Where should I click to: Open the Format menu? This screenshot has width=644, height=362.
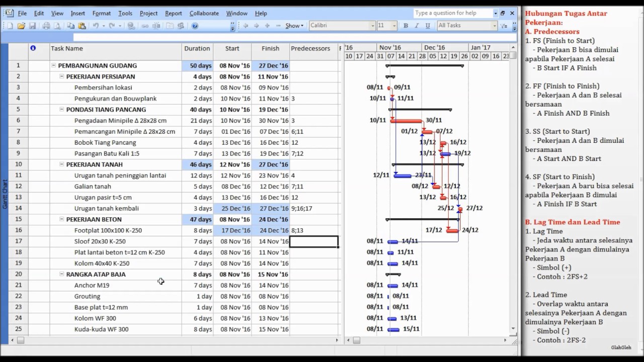102,13
